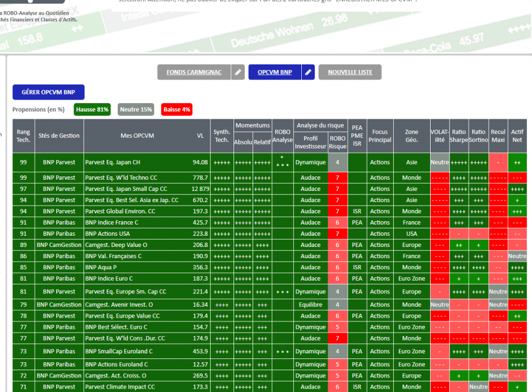
Task: Click the Mes OPCVM column header
Action: pyautogui.click(x=137, y=136)
